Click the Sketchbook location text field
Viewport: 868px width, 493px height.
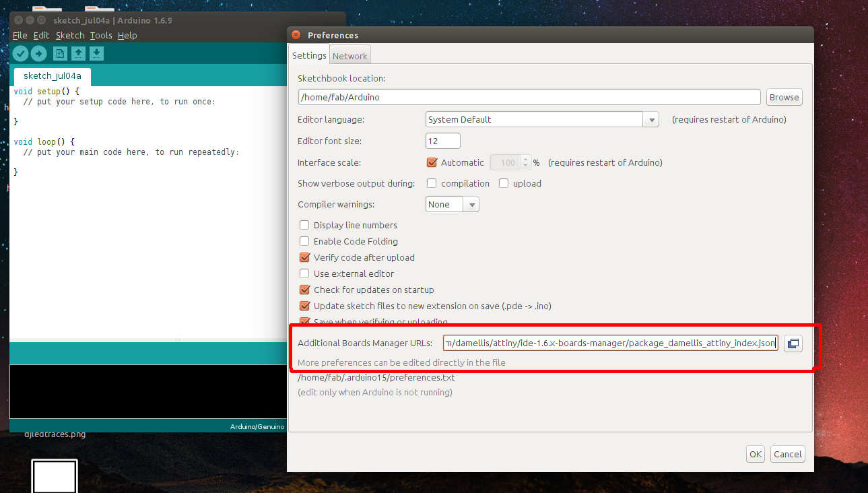(x=529, y=97)
